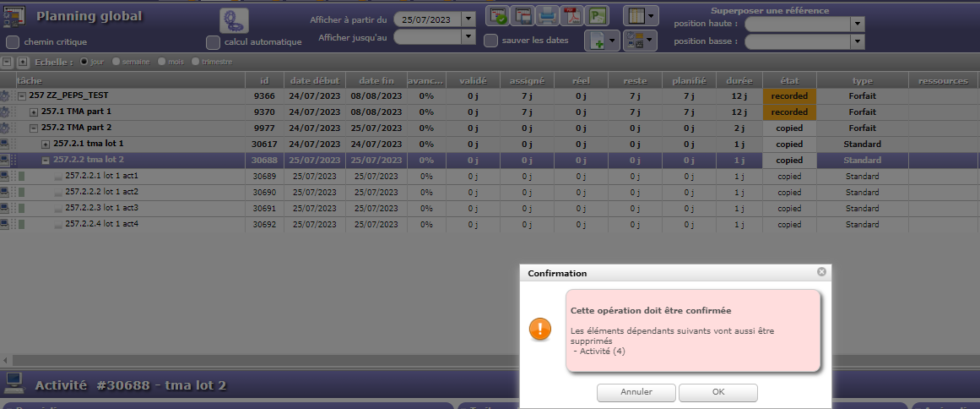Image resolution: width=980 pixels, height=409 pixels.
Task: Close the Confirmation dialog with X
Action: pos(821,272)
